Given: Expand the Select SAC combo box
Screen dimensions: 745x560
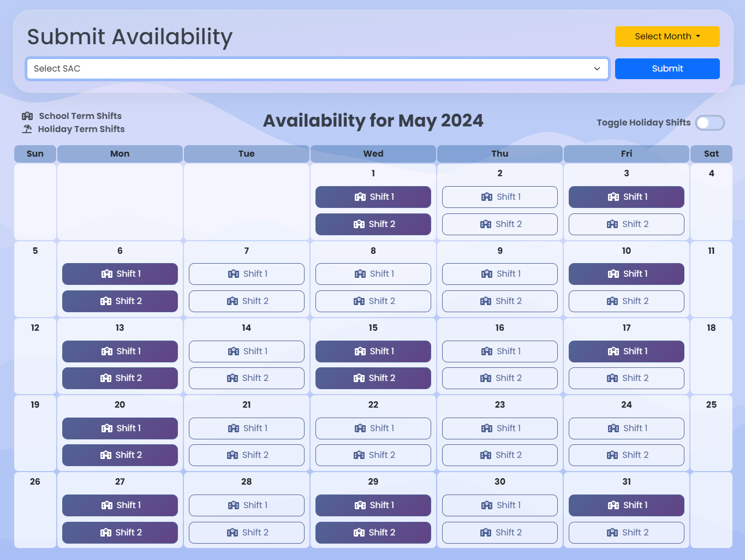Looking at the screenshot, I should 317,69.
